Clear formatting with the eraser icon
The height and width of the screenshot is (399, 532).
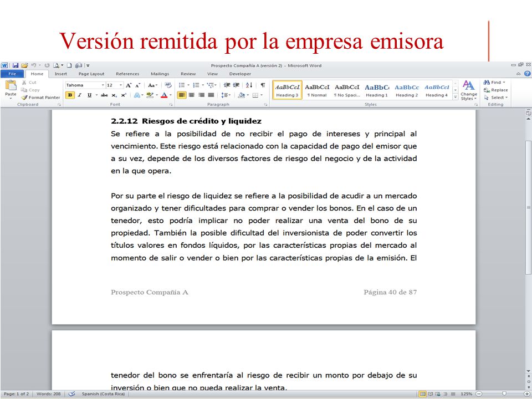168,85
